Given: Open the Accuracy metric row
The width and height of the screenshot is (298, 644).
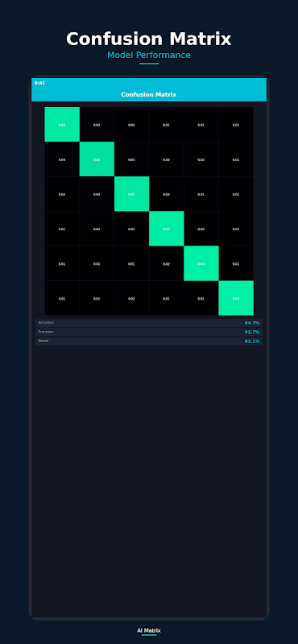Looking at the screenshot, I should pyautogui.click(x=149, y=323).
